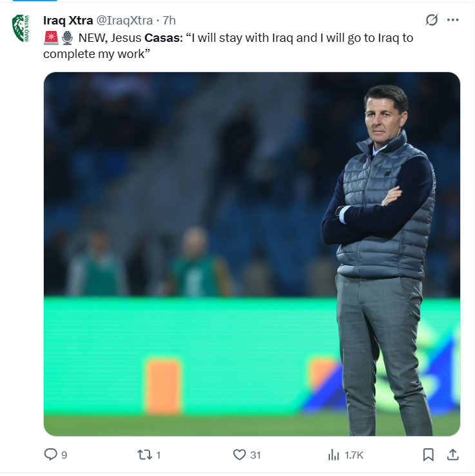Open the coach photo in the tweet
The height and width of the screenshot is (476, 475).
tap(251, 254)
